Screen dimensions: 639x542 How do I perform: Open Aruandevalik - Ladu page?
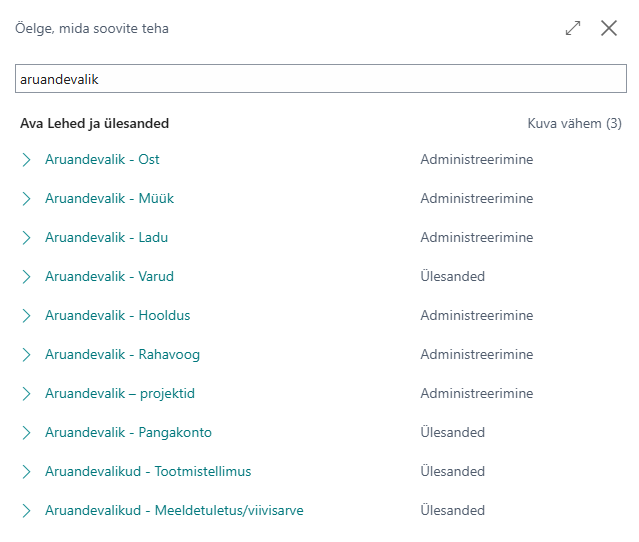click(106, 238)
